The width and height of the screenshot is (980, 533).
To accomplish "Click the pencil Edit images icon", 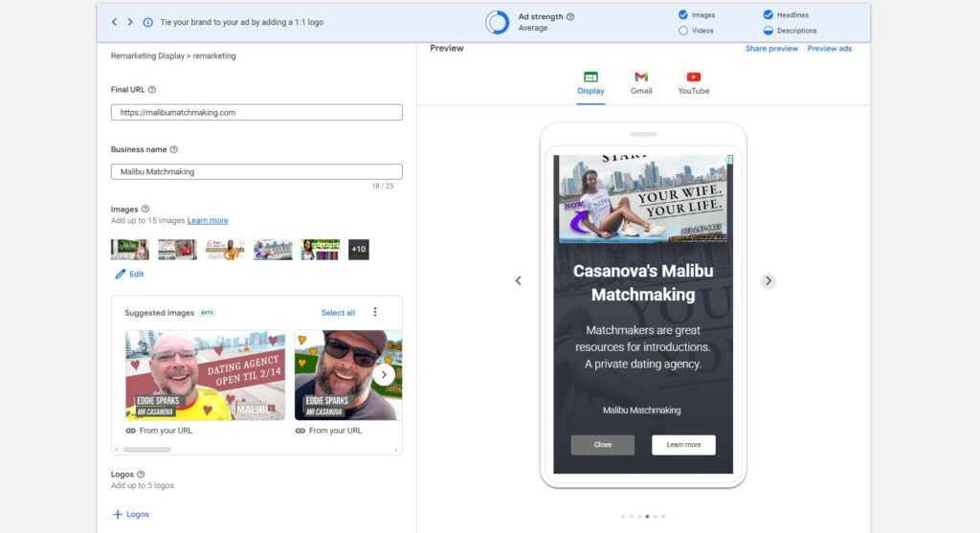I will pyautogui.click(x=120, y=275).
